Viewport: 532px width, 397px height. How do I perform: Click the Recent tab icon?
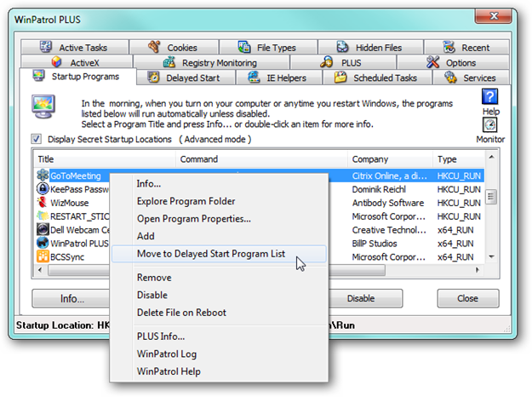(x=449, y=47)
